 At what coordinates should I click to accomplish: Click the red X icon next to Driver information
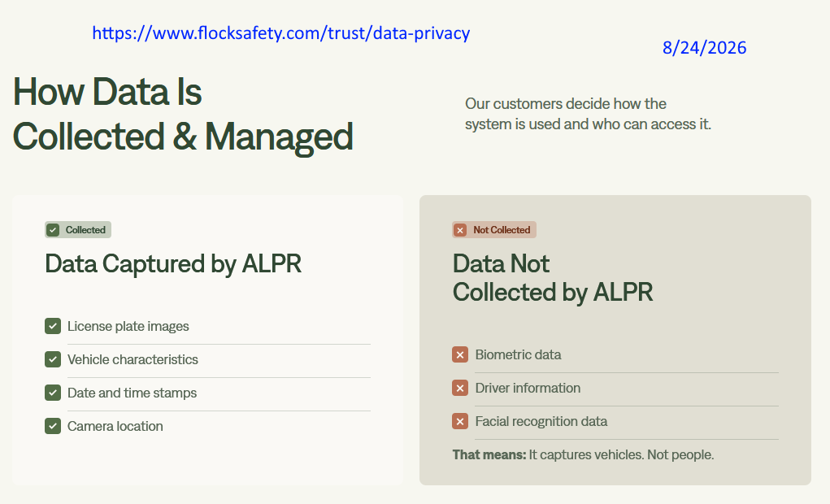[x=460, y=388]
